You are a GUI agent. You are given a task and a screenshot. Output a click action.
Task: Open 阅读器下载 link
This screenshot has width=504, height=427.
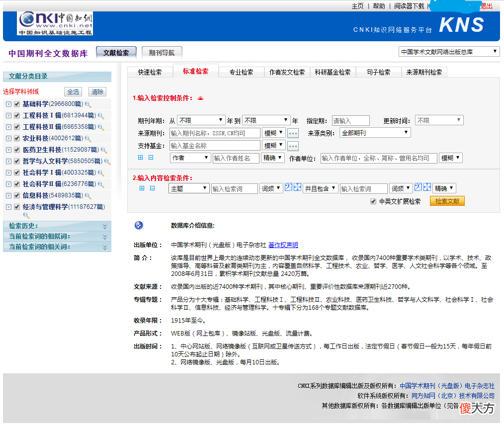pyautogui.click(x=409, y=6)
